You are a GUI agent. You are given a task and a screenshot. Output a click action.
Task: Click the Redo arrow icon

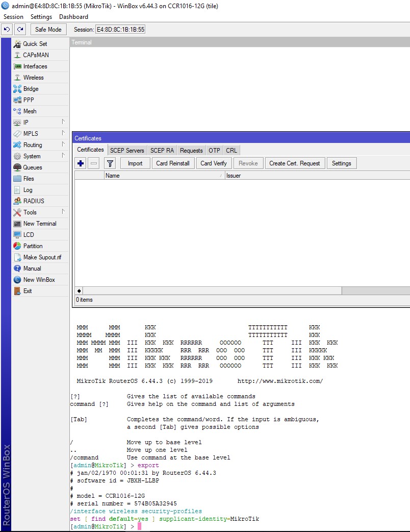point(20,30)
